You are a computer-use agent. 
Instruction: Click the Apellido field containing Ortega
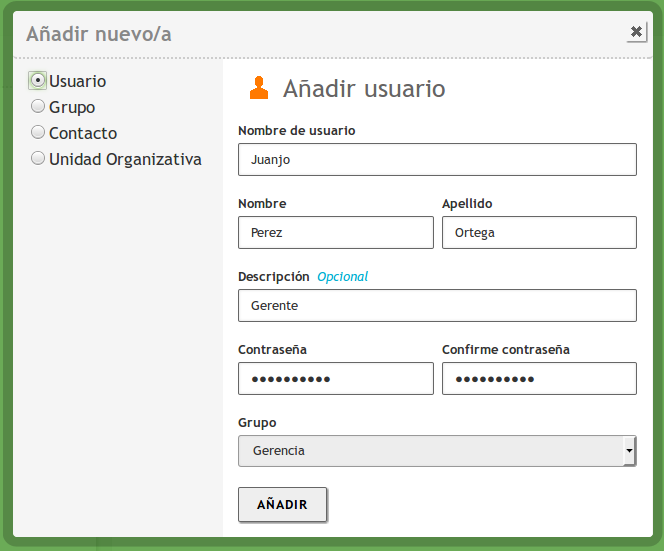point(539,232)
